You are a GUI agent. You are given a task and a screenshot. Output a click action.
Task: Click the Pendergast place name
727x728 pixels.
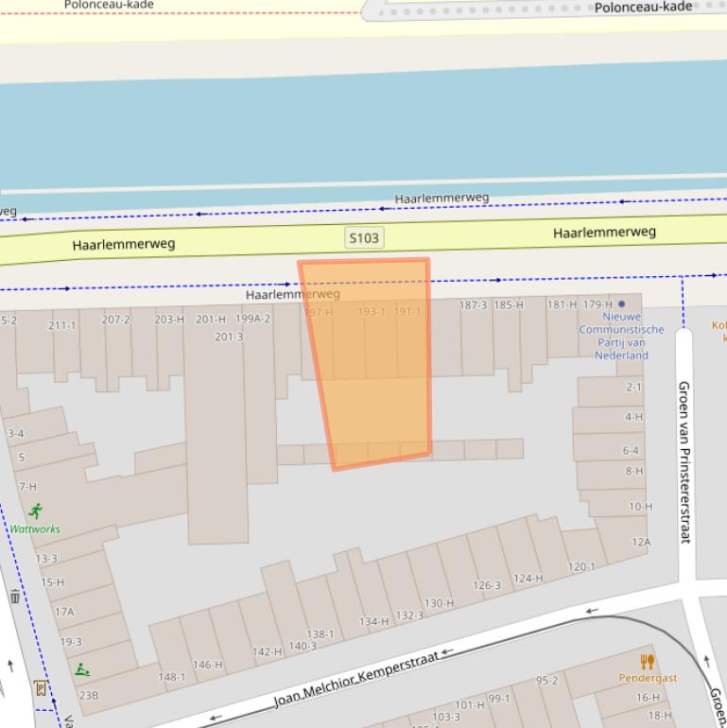[x=648, y=678]
